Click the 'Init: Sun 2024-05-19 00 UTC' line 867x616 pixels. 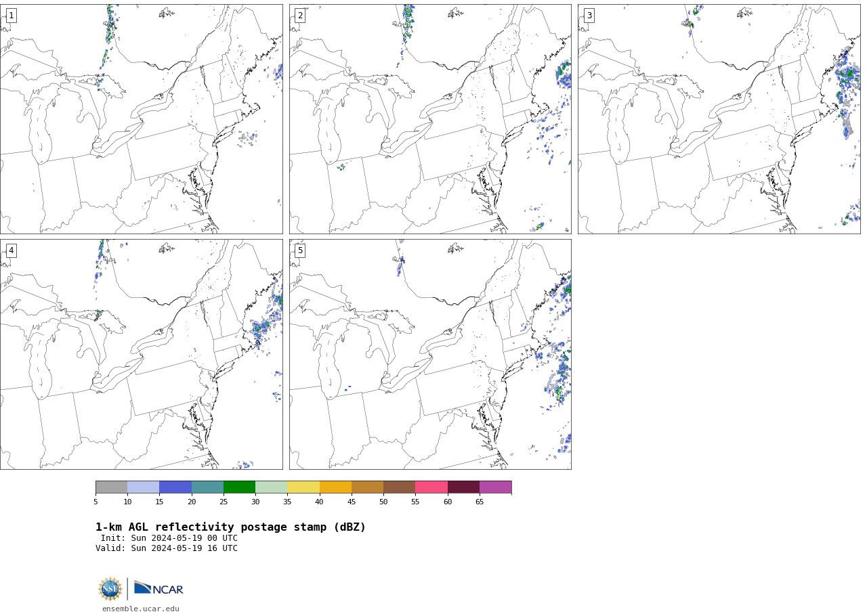pos(169,538)
